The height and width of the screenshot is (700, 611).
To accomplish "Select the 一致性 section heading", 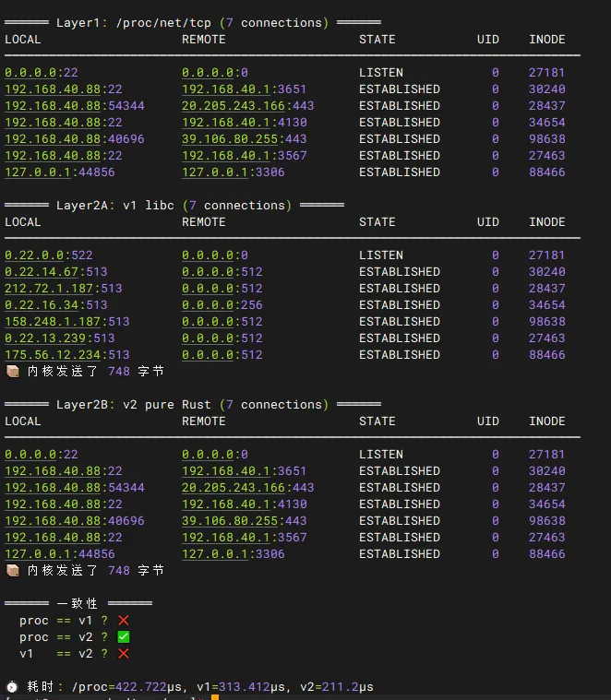I will (x=78, y=603).
